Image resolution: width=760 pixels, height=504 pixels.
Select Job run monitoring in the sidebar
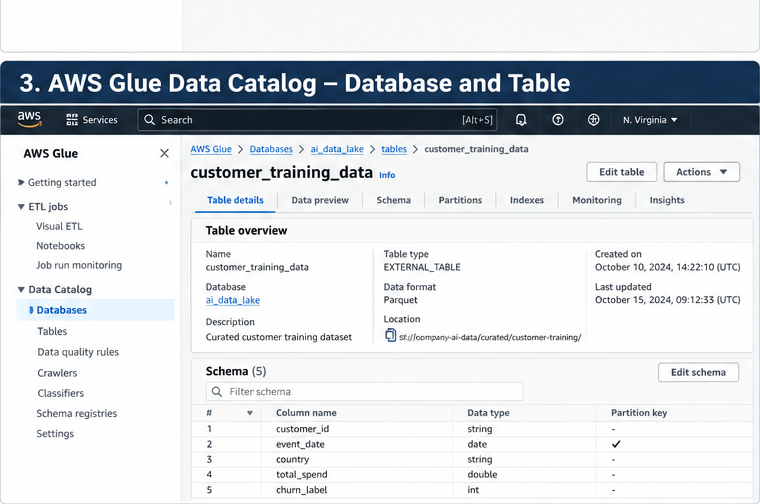(x=79, y=265)
